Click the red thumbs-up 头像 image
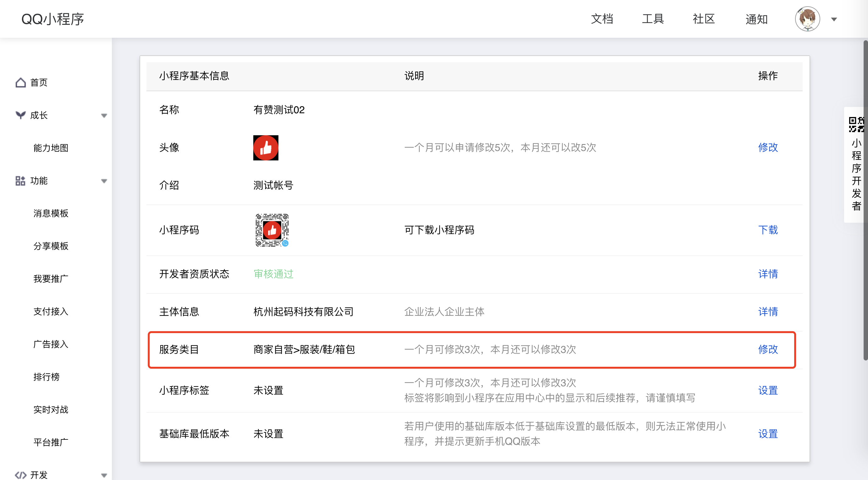The image size is (868, 480). [266, 148]
